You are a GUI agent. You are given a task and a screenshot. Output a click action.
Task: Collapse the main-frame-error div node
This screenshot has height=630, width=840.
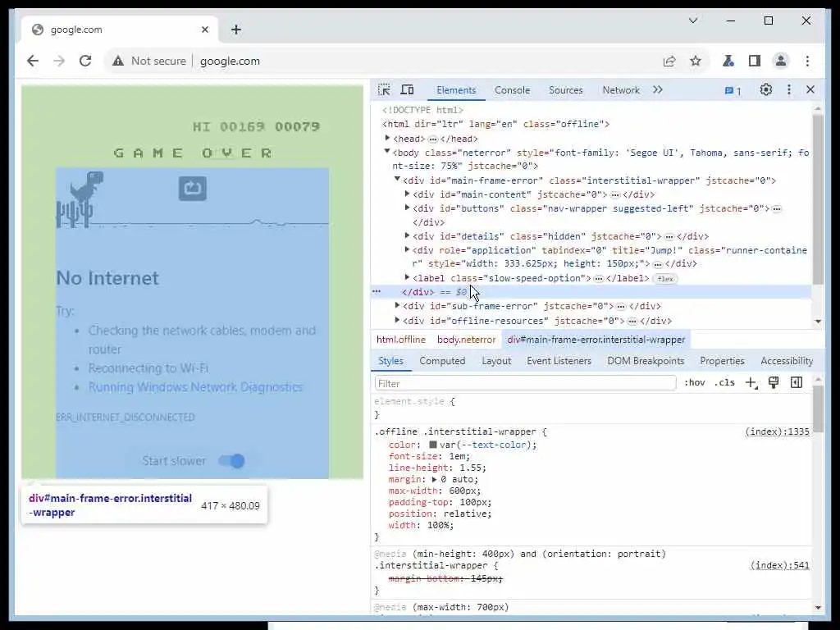[x=397, y=179]
